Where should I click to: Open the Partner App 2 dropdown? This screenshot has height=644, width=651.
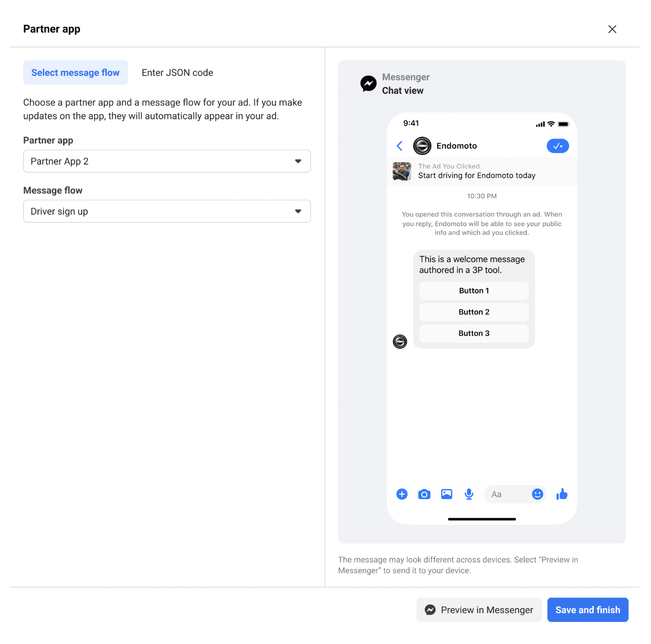(x=167, y=161)
